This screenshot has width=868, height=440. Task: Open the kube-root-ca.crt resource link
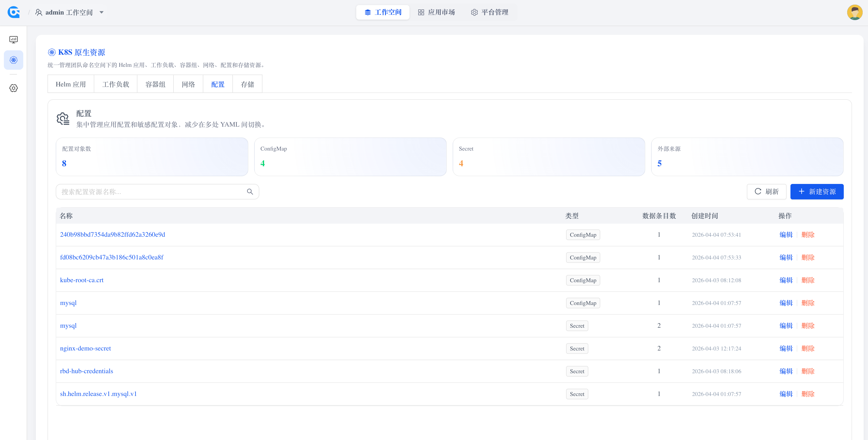click(82, 280)
